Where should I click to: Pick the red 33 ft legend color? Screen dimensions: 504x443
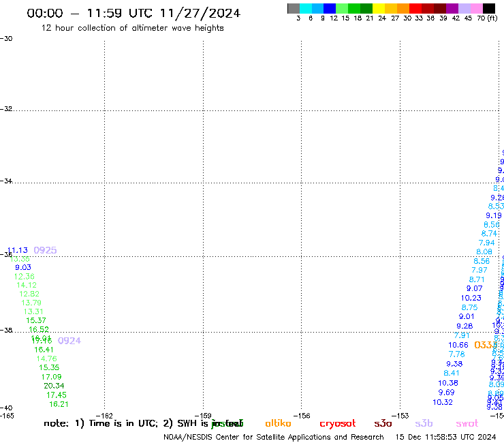coord(415,8)
